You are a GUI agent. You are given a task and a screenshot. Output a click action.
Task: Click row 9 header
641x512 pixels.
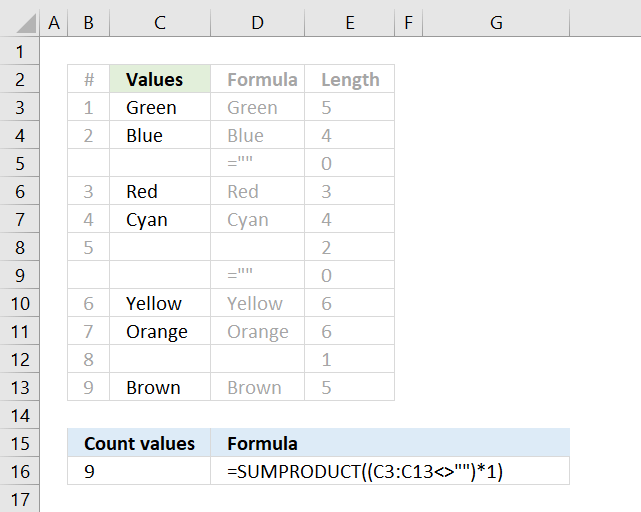(19, 275)
